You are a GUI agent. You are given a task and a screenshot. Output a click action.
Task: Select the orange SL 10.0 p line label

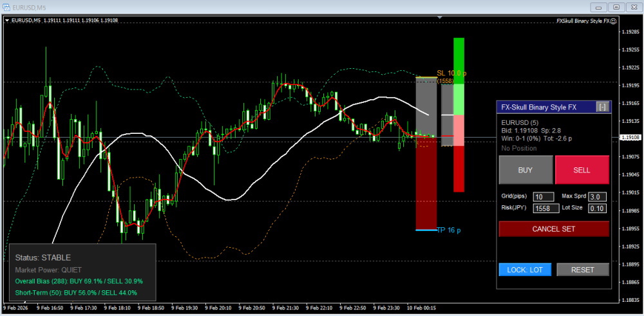click(x=450, y=73)
